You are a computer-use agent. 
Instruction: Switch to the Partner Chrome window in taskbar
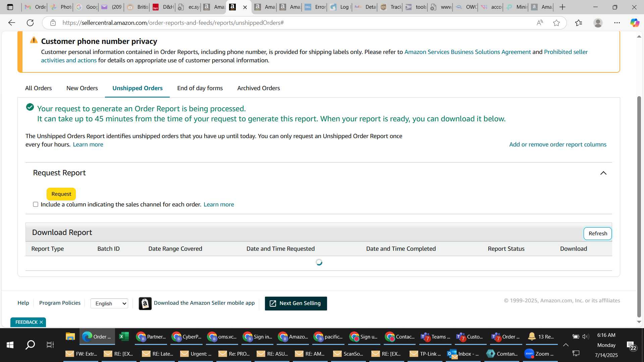151,337
